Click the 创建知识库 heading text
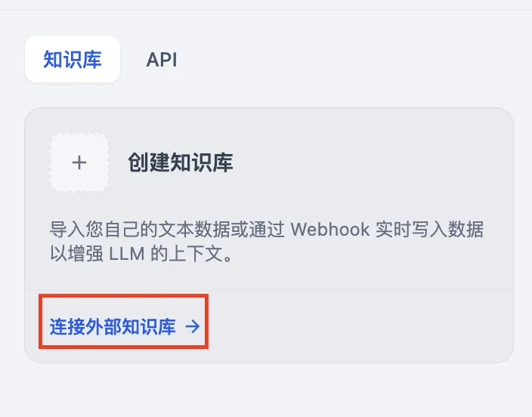The height and width of the screenshot is (417, 532). (180, 162)
